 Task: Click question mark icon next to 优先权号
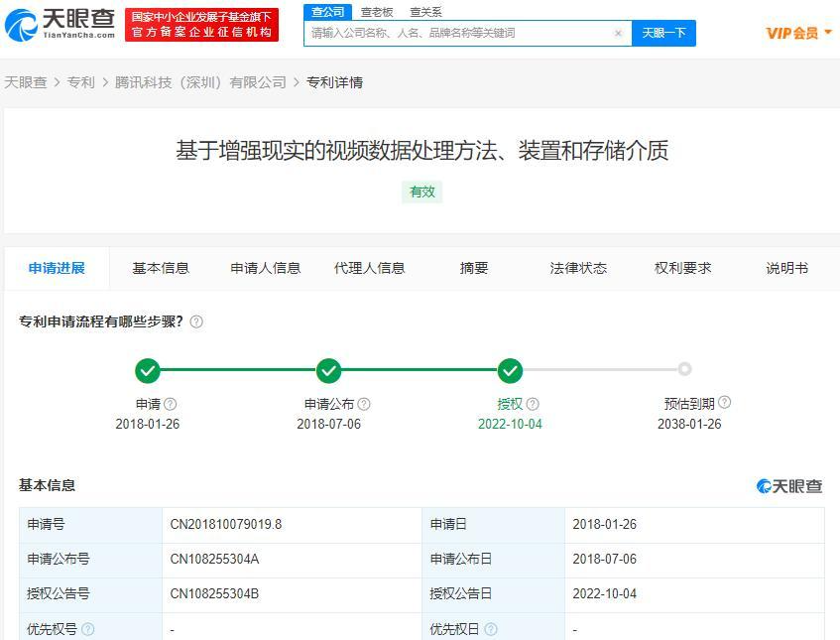coord(87,628)
